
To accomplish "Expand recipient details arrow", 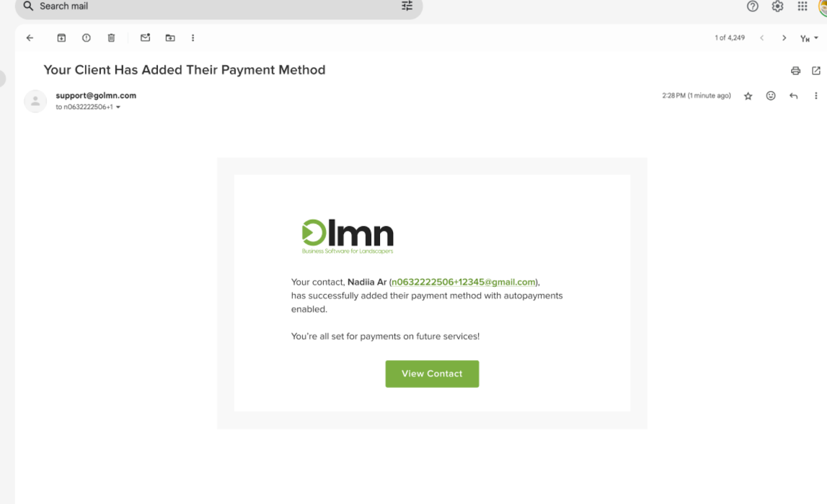I will click(x=118, y=107).
